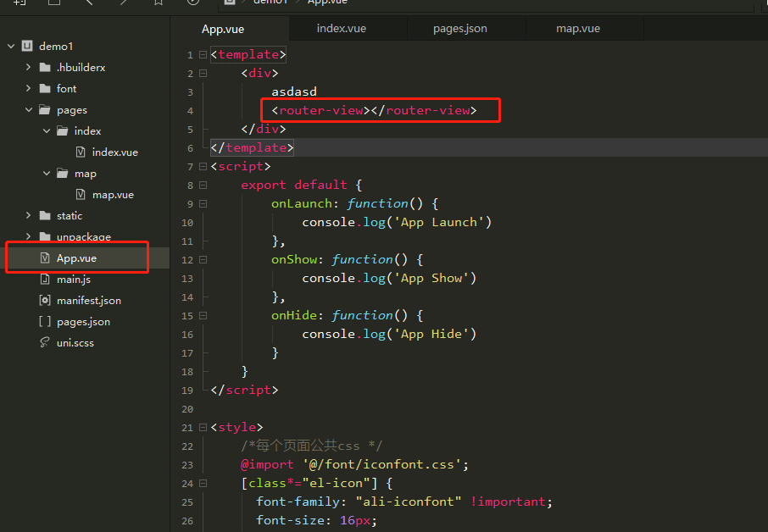Select App.vue in the project tree
This screenshot has height=532, width=768.
click(76, 258)
